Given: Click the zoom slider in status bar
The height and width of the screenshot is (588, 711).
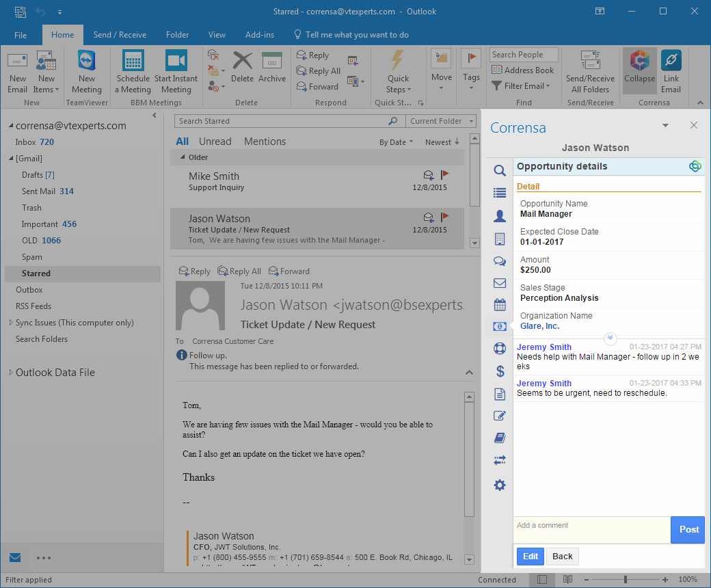Looking at the screenshot, I should click(x=626, y=579).
